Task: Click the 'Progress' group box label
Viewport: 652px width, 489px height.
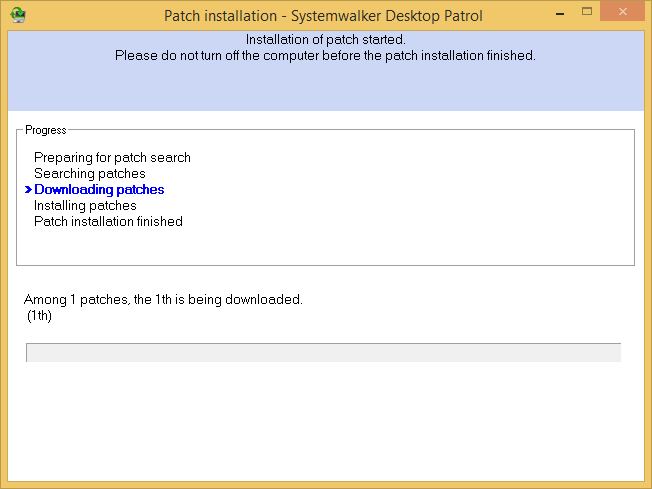Action: click(x=46, y=130)
